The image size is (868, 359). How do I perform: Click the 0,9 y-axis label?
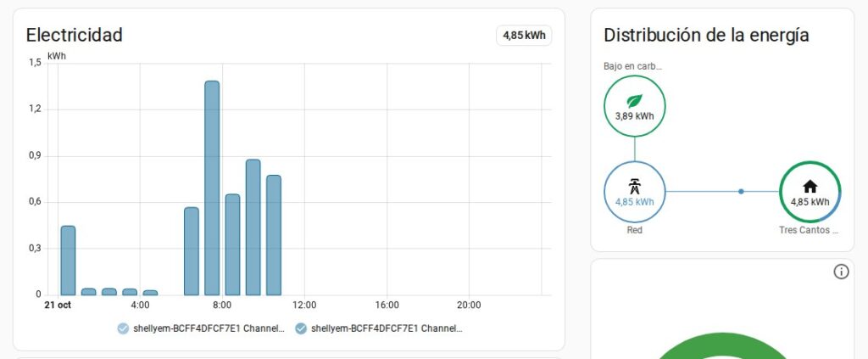click(x=35, y=155)
